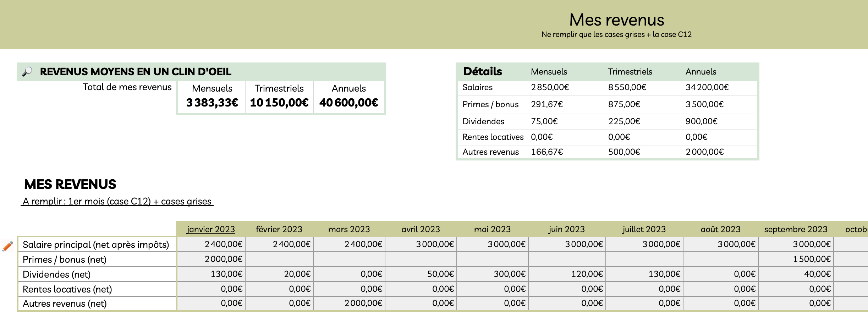The width and height of the screenshot is (868, 333).
Task: Click the Mensuels header in revenus moyens box
Action: pyautogui.click(x=212, y=88)
